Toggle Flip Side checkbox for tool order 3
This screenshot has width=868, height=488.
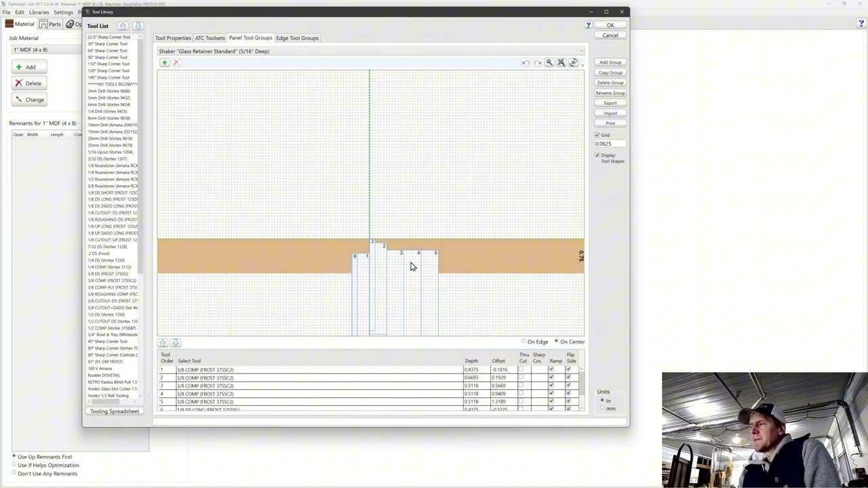568,386
